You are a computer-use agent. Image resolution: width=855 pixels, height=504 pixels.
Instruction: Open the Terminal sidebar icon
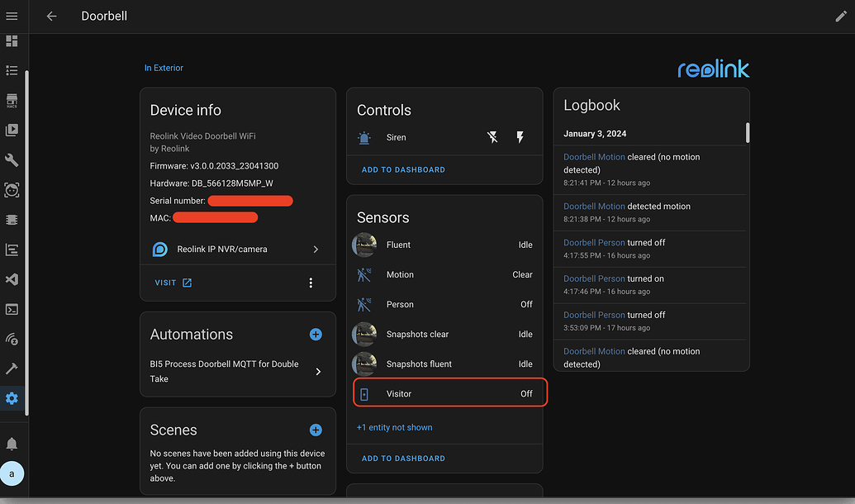tap(12, 308)
